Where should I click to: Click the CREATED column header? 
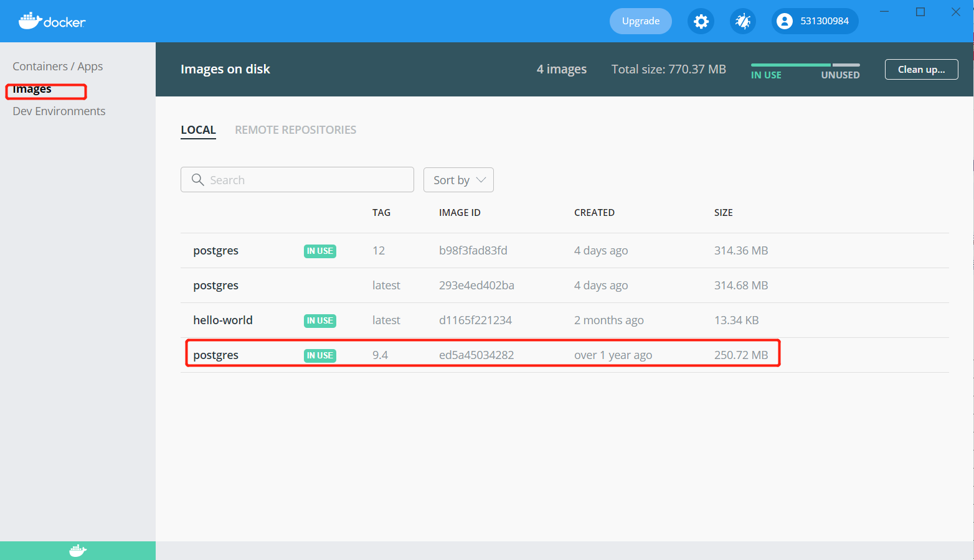(x=594, y=213)
